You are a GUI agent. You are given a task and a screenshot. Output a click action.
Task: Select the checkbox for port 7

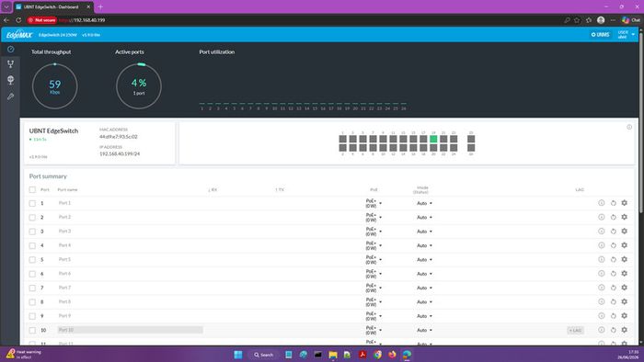click(x=32, y=288)
